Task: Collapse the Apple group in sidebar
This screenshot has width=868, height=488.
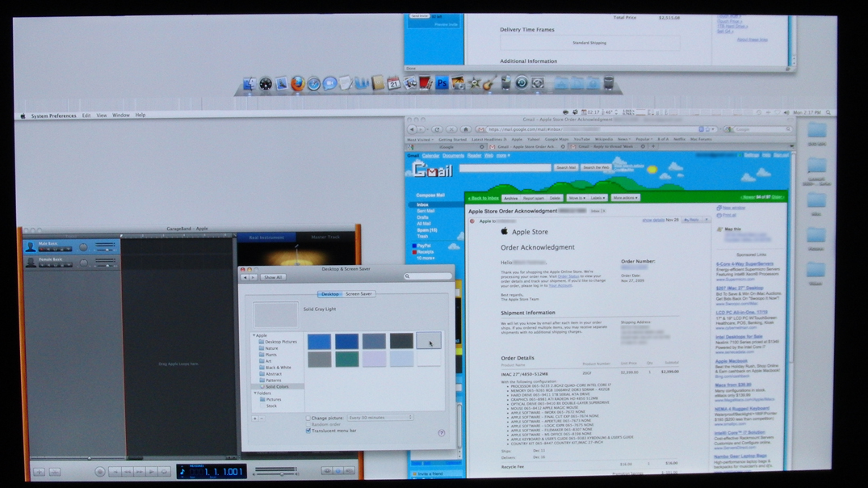Action: coord(254,335)
